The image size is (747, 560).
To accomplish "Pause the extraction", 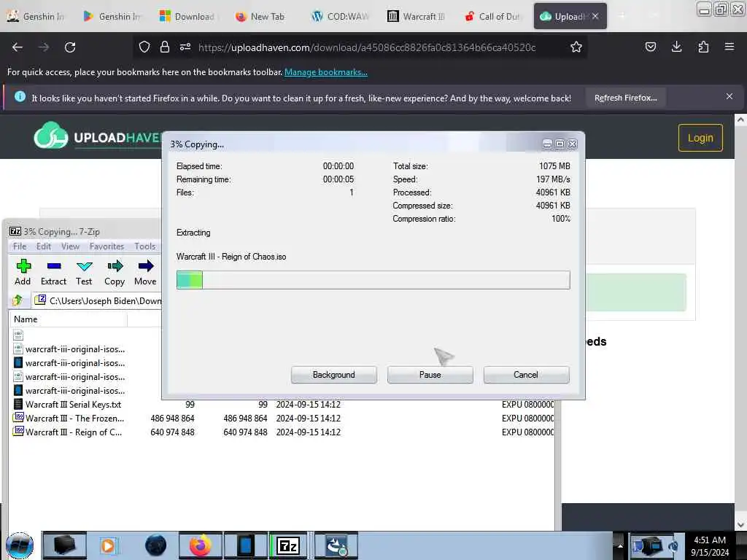I will (430, 375).
